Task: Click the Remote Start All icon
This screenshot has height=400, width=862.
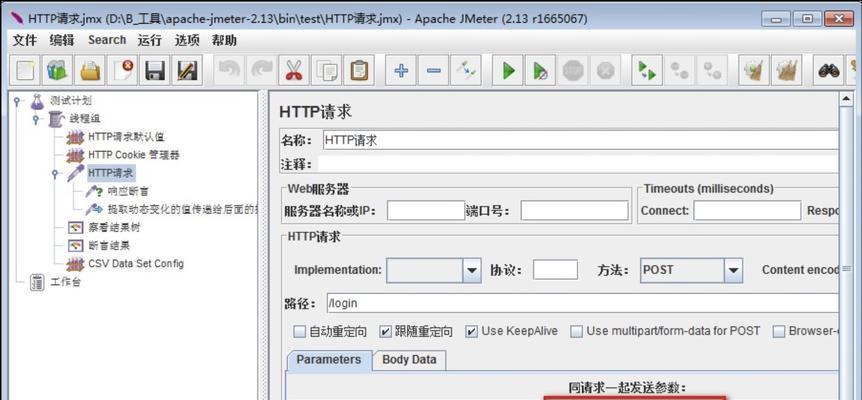Action: [647, 70]
